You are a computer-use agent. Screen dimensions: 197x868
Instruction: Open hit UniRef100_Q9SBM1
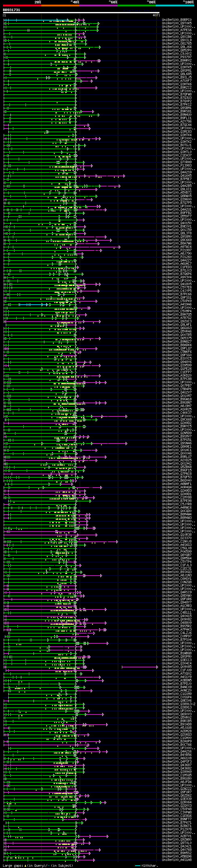point(177,108)
